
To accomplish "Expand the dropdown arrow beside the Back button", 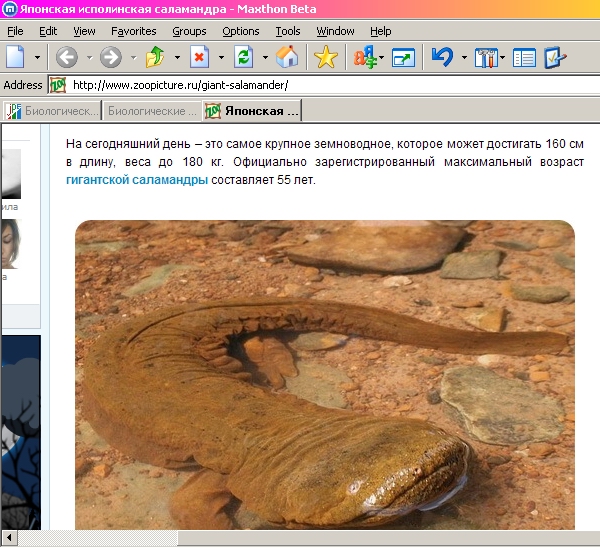I will click(88, 57).
